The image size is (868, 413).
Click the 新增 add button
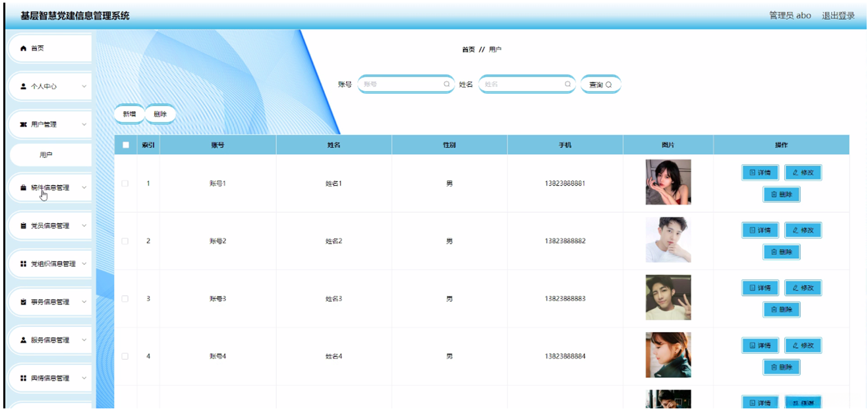(x=129, y=114)
